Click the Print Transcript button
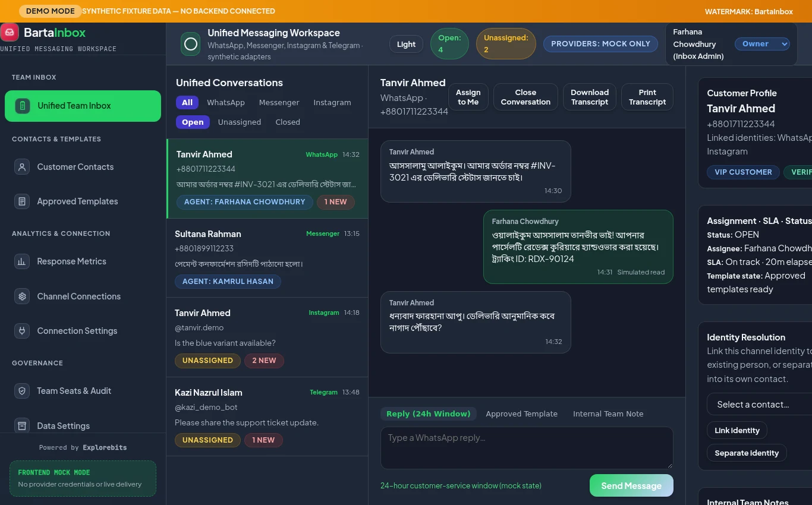The height and width of the screenshot is (505, 812). point(647,97)
